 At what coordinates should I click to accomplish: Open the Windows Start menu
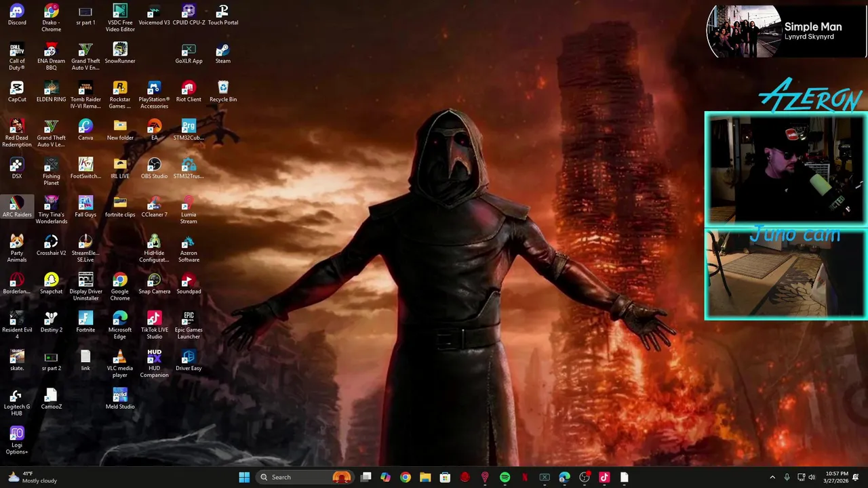pyautogui.click(x=244, y=477)
